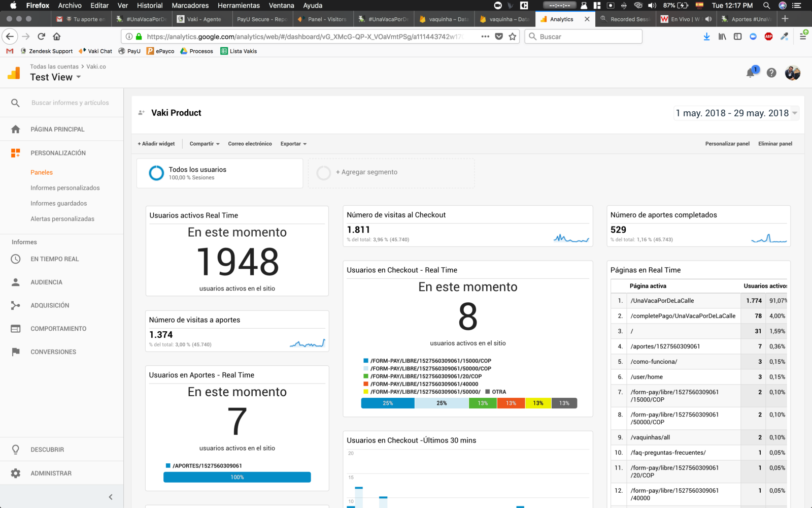Expand the Compartir dropdown

click(205, 144)
